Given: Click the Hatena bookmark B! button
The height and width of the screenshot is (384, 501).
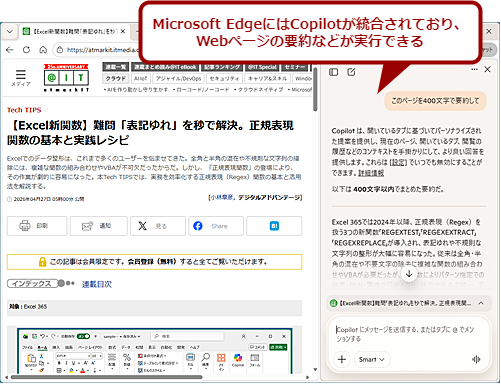Looking at the screenshot, I should (274, 226).
